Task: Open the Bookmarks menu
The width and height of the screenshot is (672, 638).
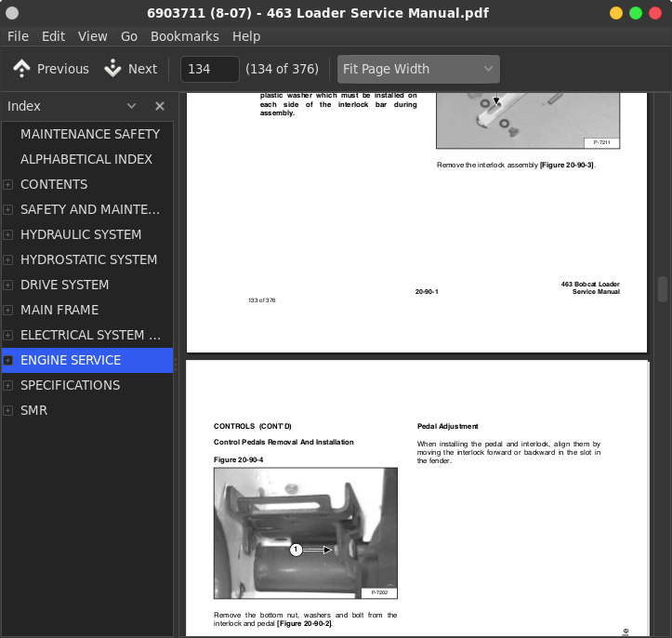Action: pos(184,36)
